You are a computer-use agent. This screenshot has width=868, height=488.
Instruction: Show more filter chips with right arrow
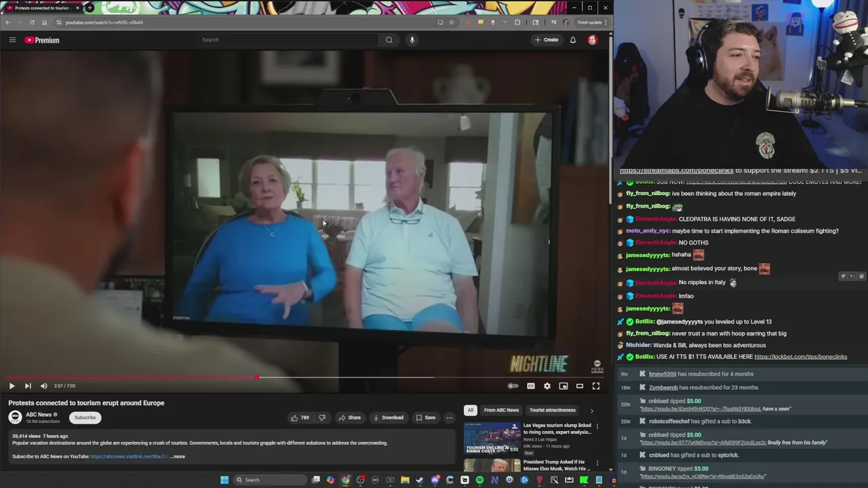tap(591, 410)
